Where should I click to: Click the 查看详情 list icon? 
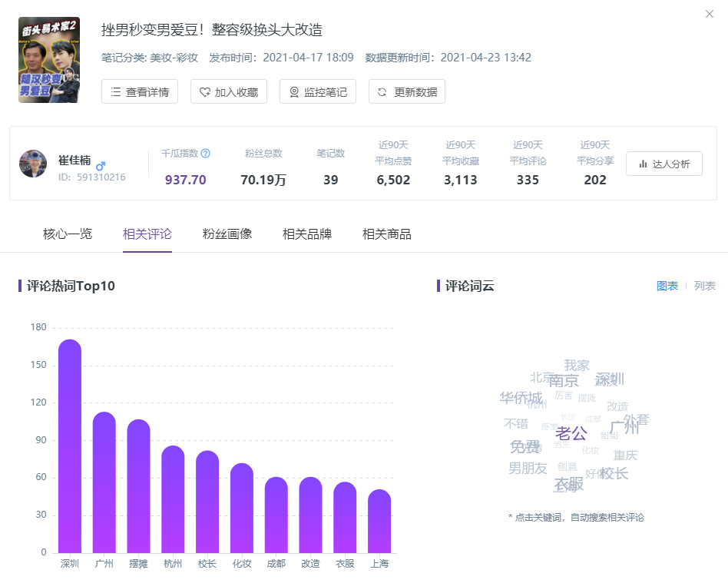[x=116, y=92]
